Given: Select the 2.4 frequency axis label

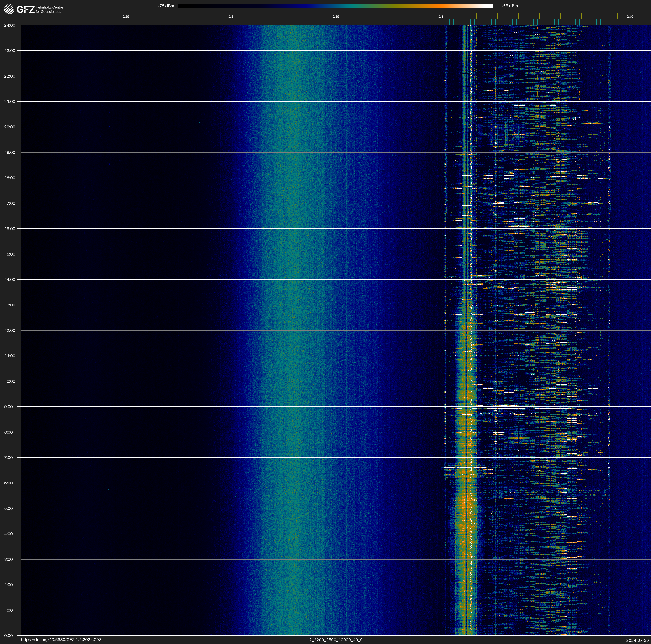Looking at the screenshot, I should coord(441,17).
